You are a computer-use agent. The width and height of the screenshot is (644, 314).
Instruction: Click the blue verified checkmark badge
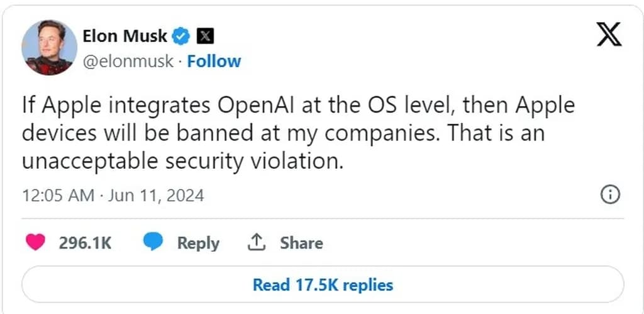click(x=182, y=36)
